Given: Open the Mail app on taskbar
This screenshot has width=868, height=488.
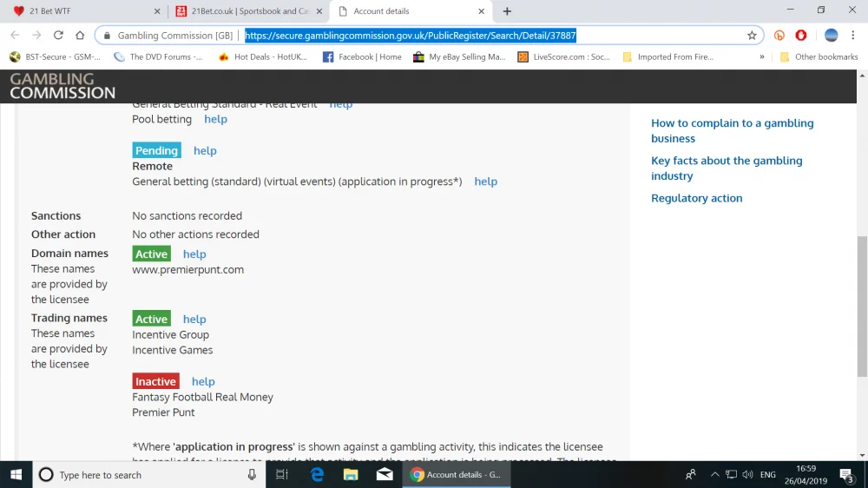Looking at the screenshot, I should point(385,475).
